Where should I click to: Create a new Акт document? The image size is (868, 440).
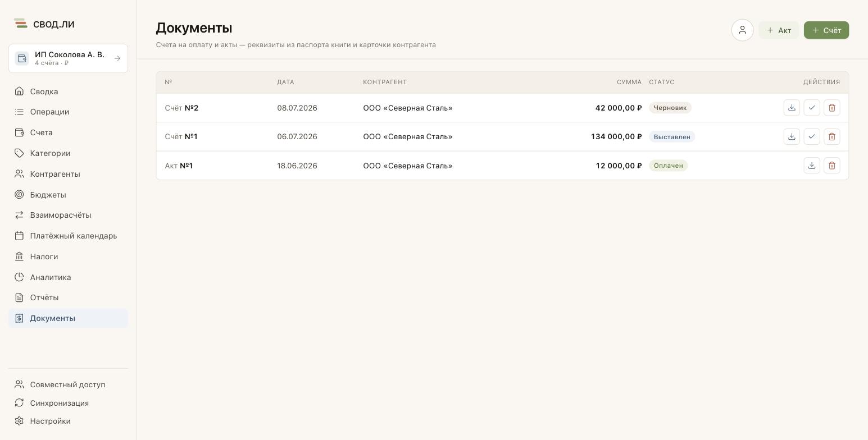pyautogui.click(x=779, y=30)
